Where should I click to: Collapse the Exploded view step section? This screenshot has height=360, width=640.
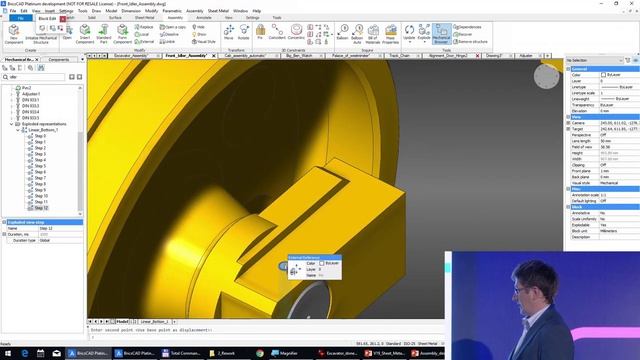(x=4, y=222)
